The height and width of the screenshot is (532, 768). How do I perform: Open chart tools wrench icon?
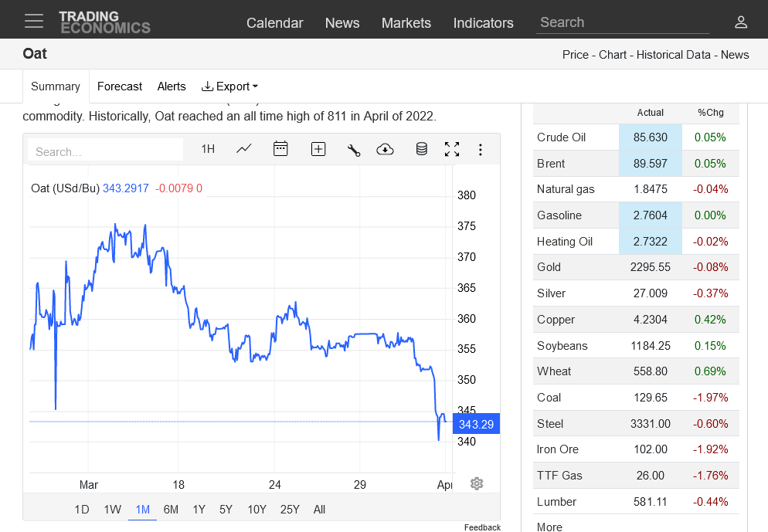point(354,150)
